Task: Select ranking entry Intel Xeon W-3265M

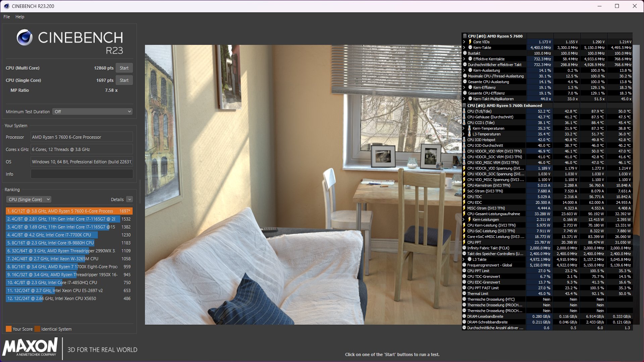Action: 69,259
